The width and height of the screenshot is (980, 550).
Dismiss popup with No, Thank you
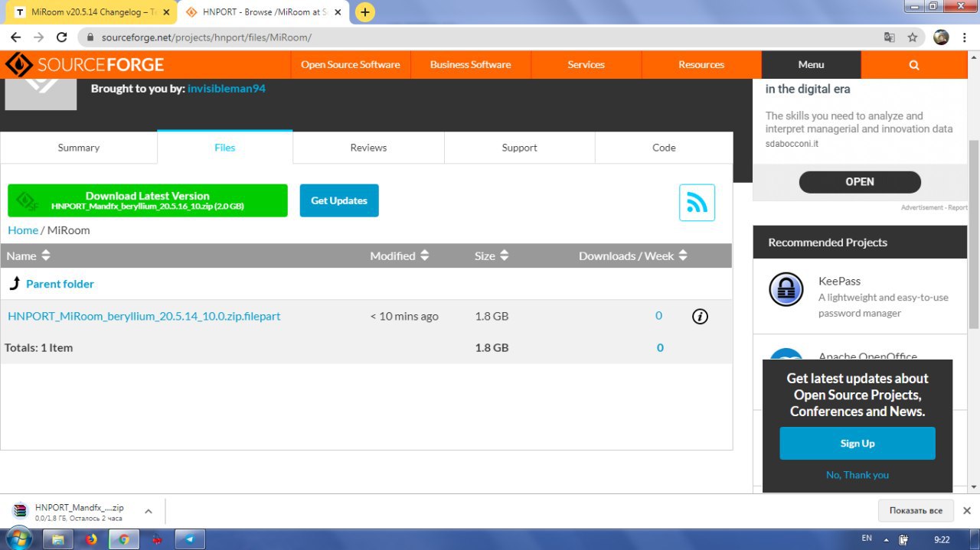(857, 475)
